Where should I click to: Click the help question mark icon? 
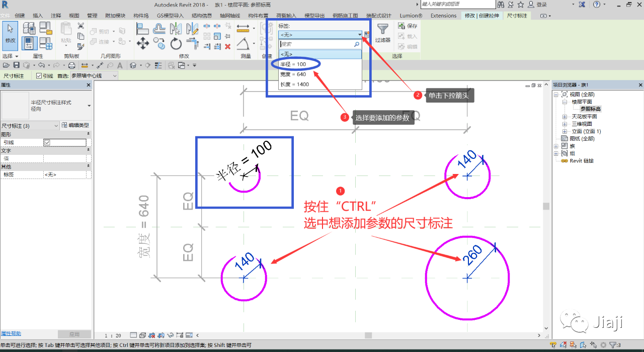597,4
